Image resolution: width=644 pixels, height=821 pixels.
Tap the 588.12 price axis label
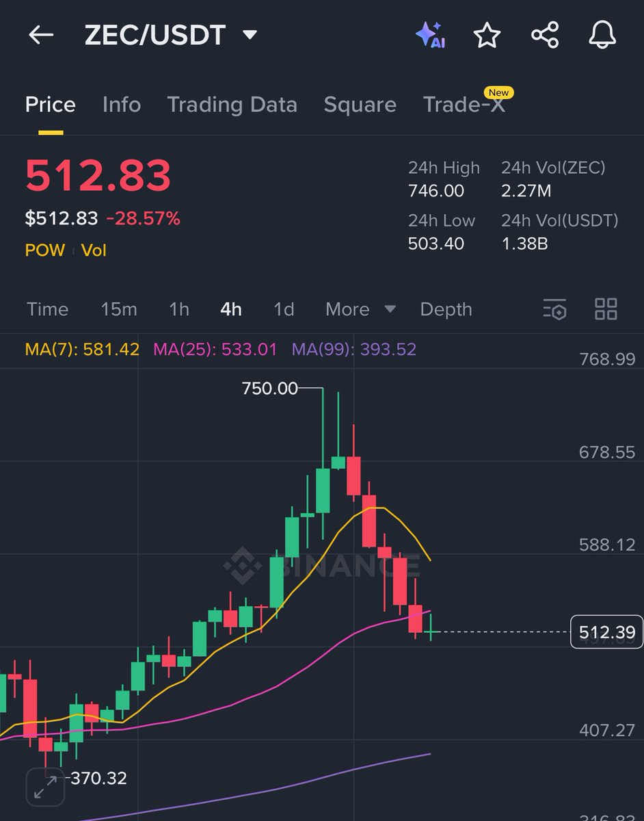tap(607, 545)
